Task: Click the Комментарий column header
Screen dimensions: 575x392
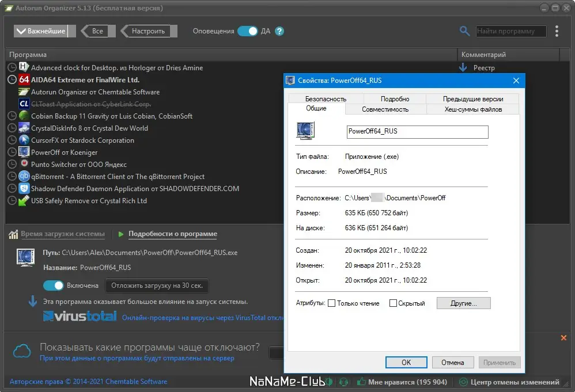Action: pos(508,55)
